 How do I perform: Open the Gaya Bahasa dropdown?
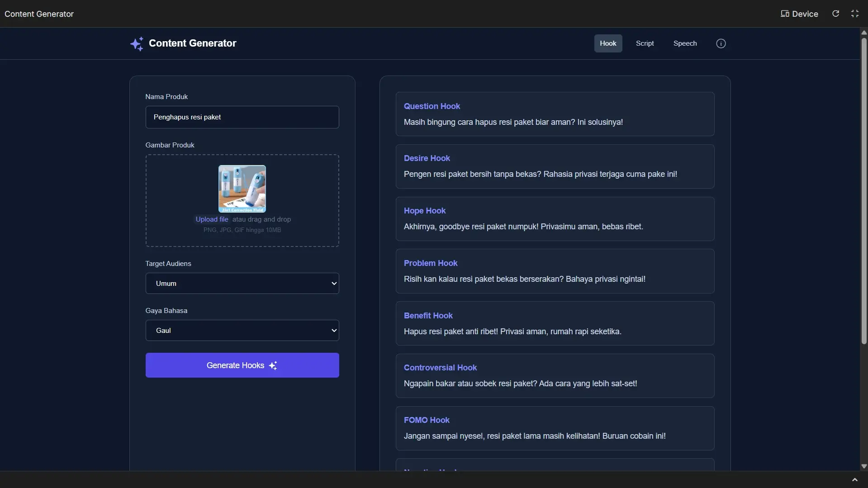point(242,331)
